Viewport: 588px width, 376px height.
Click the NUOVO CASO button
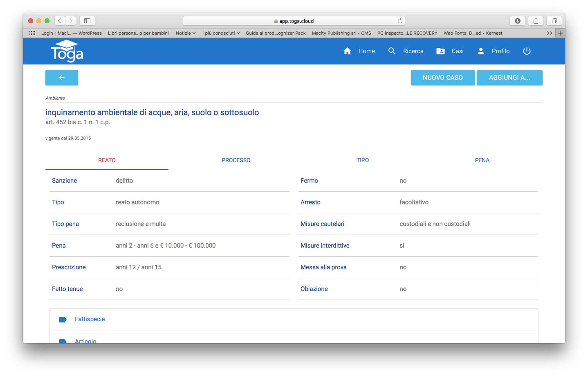pos(443,78)
